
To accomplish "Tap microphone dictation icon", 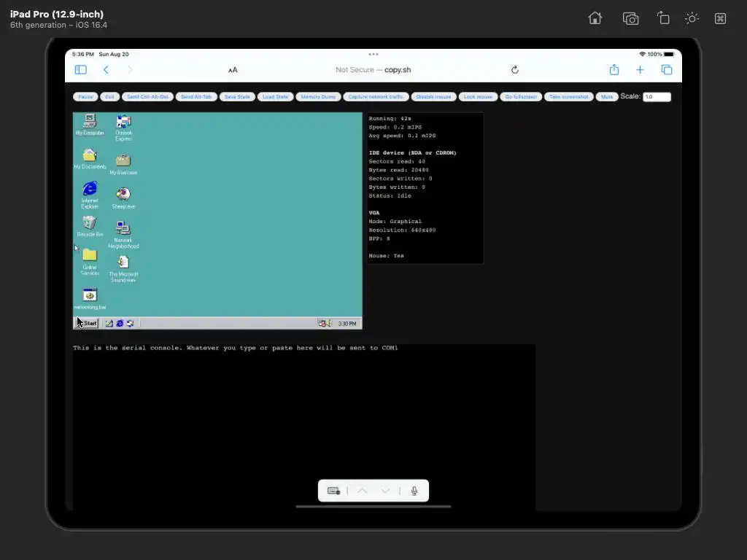I will tap(414, 491).
